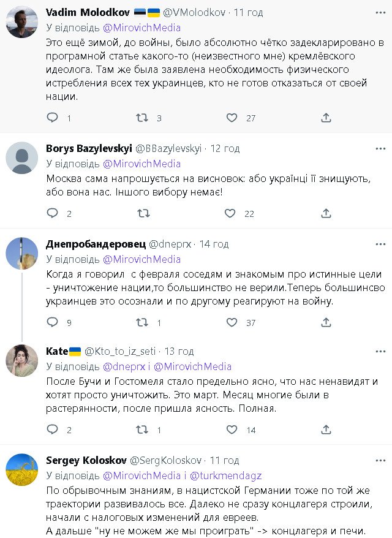Open @dneprx mention in Kate's reply

pos(124,366)
